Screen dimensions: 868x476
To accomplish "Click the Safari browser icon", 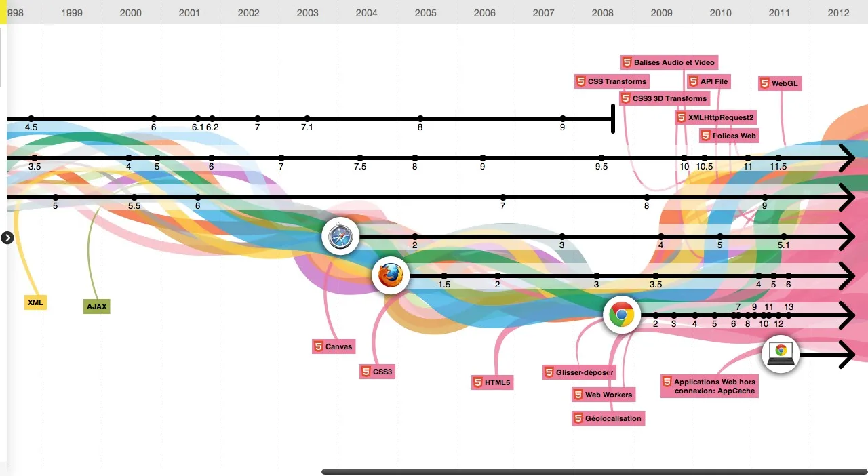I will [340, 237].
